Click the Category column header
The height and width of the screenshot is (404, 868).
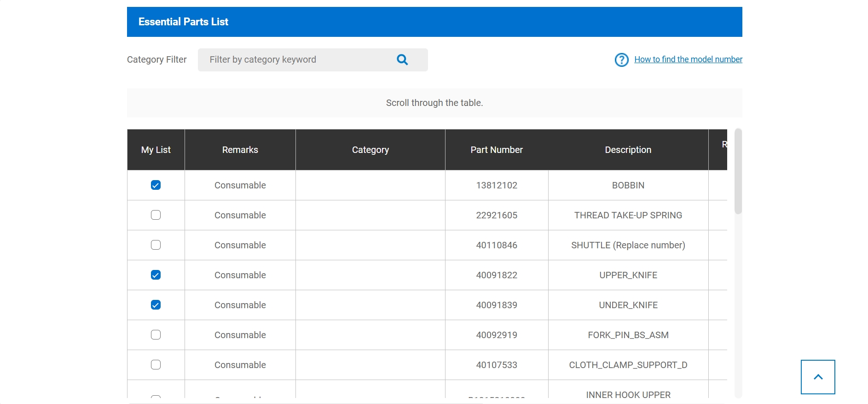(x=370, y=150)
